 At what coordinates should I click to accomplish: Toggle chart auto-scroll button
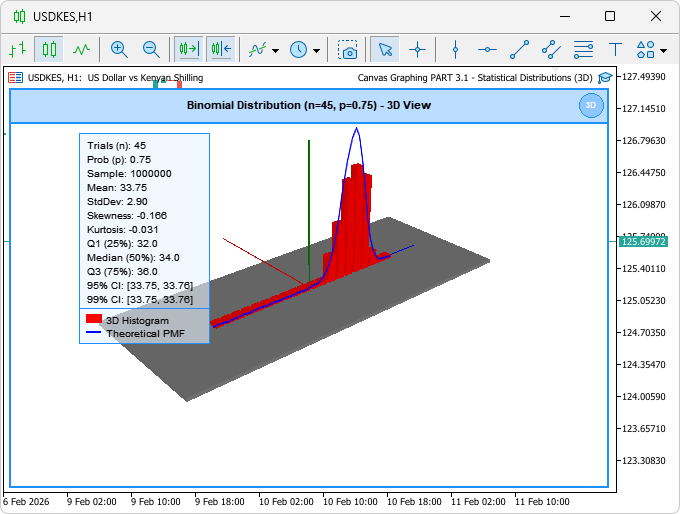click(188, 49)
